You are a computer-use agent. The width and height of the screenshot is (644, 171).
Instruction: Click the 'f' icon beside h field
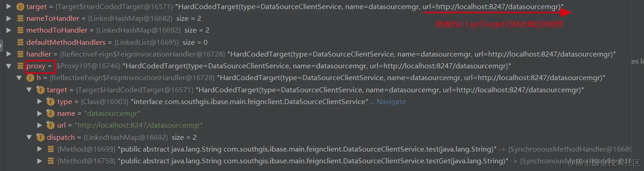(x=30, y=78)
